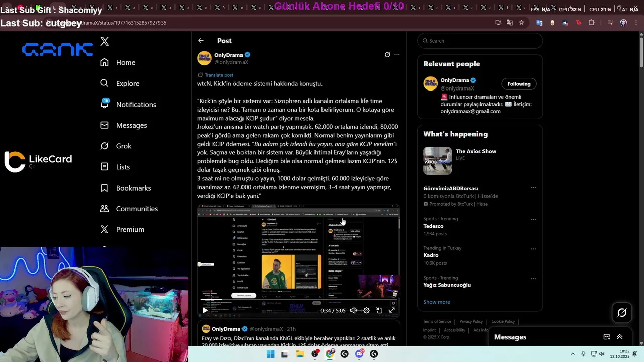Open the OnlyDrama profile avatar on post
Image resolution: width=644 pixels, height=362 pixels.
click(204, 58)
